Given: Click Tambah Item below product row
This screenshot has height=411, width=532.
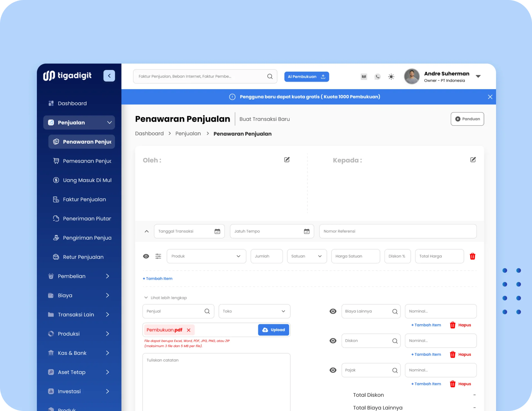Looking at the screenshot, I should tap(157, 278).
